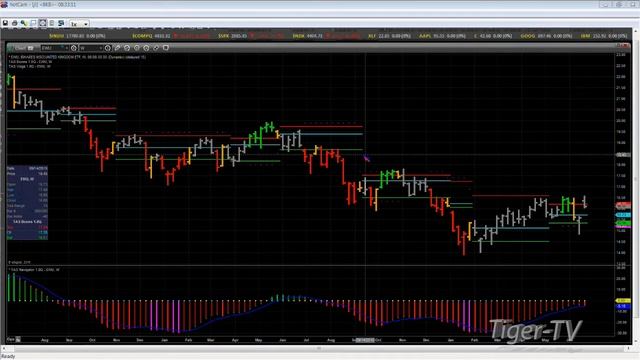Click the Chart window menu icon

31,48
